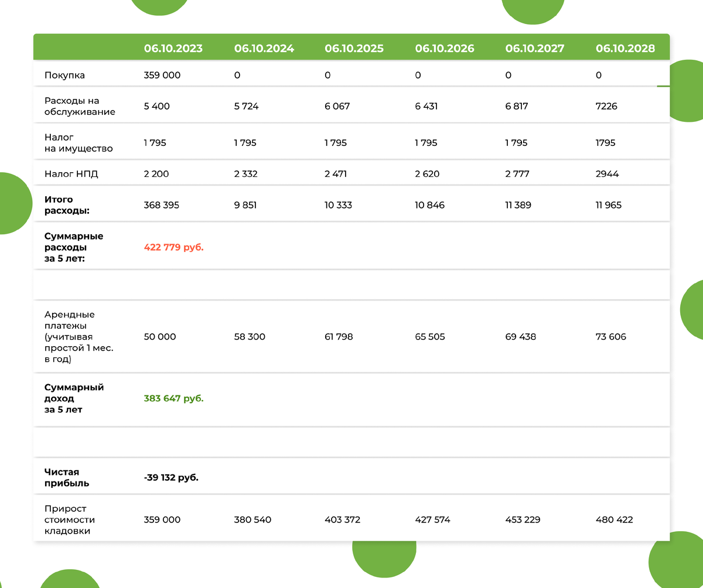
Task: Click the 427 574 storage value cell
Action: click(x=433, y=520)
